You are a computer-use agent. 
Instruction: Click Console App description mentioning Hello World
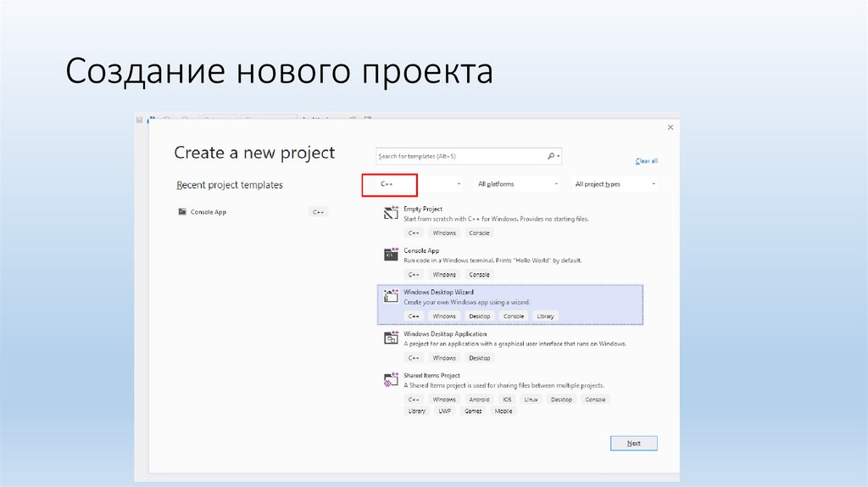coord(492,260)
